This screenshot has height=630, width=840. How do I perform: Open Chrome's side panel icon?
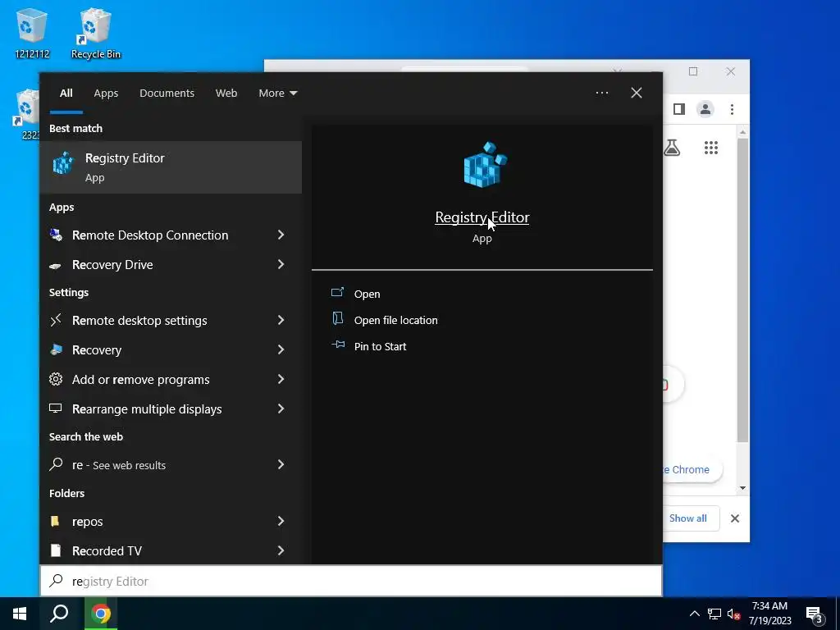coord(679,109)
